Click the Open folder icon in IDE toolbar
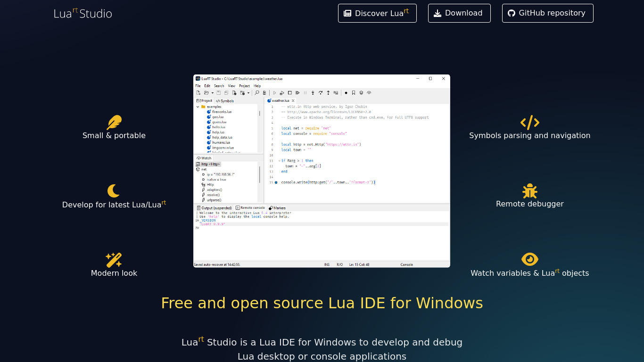The image size is (644, 362). pyautogui.click(x=206, y=93)
